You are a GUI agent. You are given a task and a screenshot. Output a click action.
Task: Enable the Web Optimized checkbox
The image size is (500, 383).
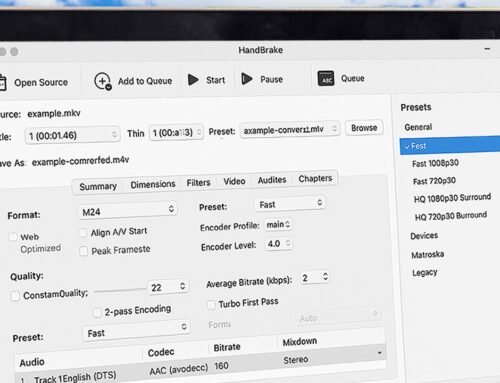[13, 237]
